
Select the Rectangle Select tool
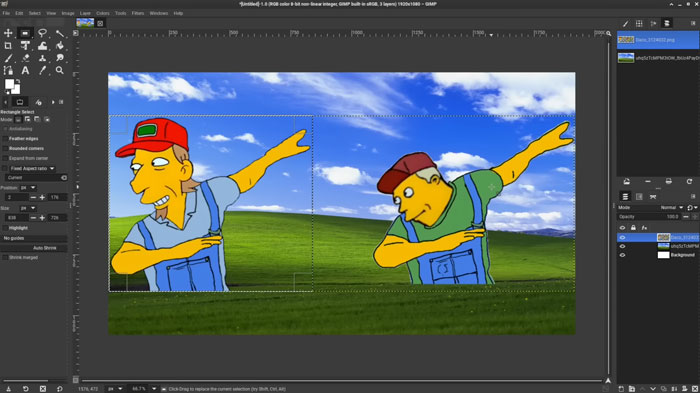pyautogui.click(x=25, y=33)
